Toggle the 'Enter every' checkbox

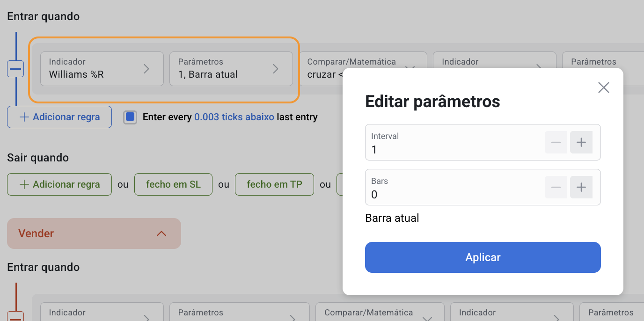[x=130, y=117]
